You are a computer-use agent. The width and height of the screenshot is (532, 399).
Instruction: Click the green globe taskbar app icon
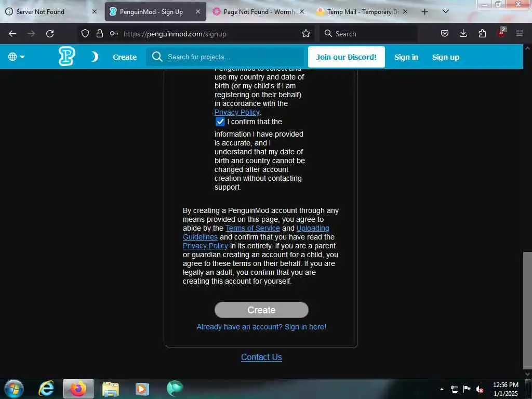(175, 389)
